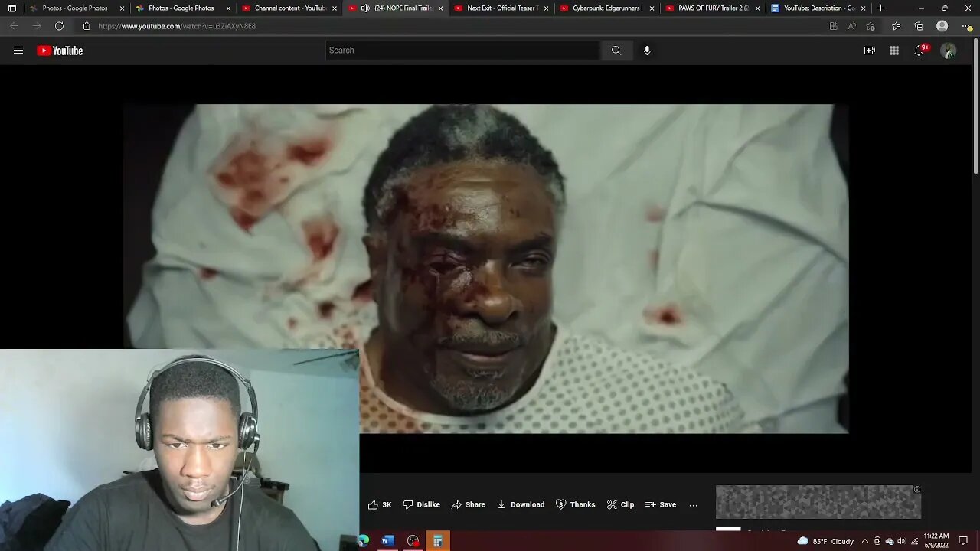Screen dimensions: 980x551
Task: Open browser settings and more menu
Action: pos(965,26)
